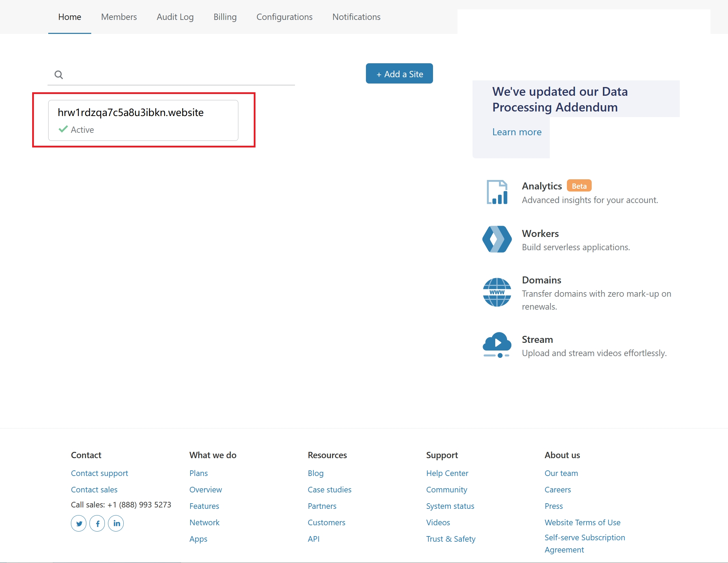
Task: Select the Notifications tab
Action: point(356,17)
